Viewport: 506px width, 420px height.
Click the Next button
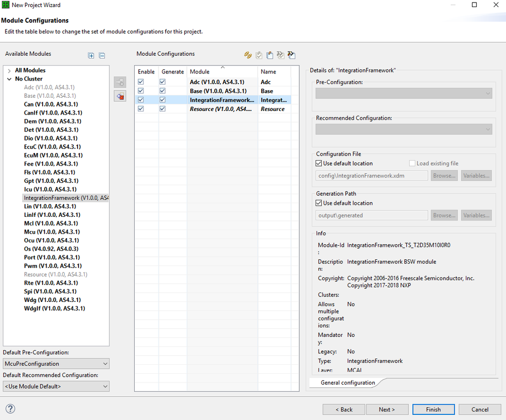[387, 409]
